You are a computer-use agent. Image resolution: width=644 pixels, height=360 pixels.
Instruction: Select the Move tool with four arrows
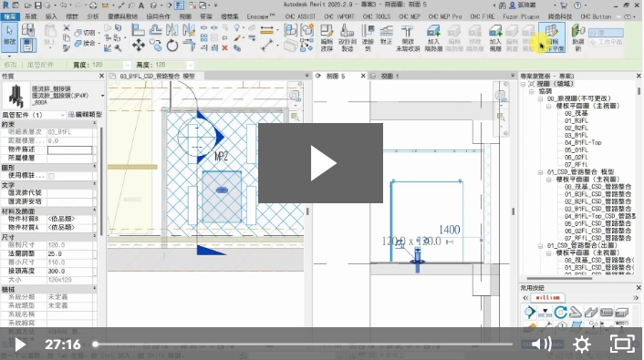click(139, 46)
